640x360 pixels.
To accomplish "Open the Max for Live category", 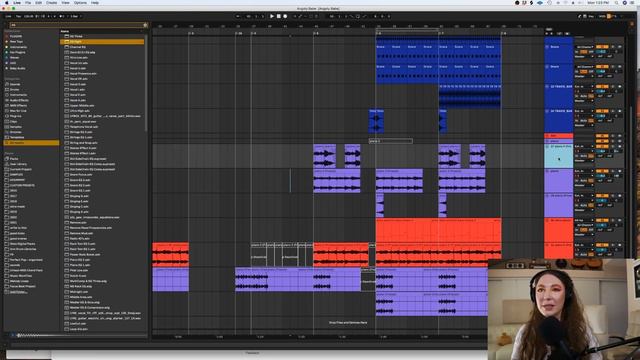I will point(18,111).
